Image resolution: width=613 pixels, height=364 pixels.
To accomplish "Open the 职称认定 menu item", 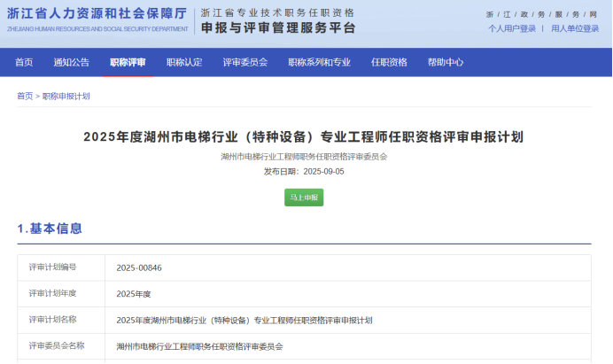I will click(x=184, y=62).
